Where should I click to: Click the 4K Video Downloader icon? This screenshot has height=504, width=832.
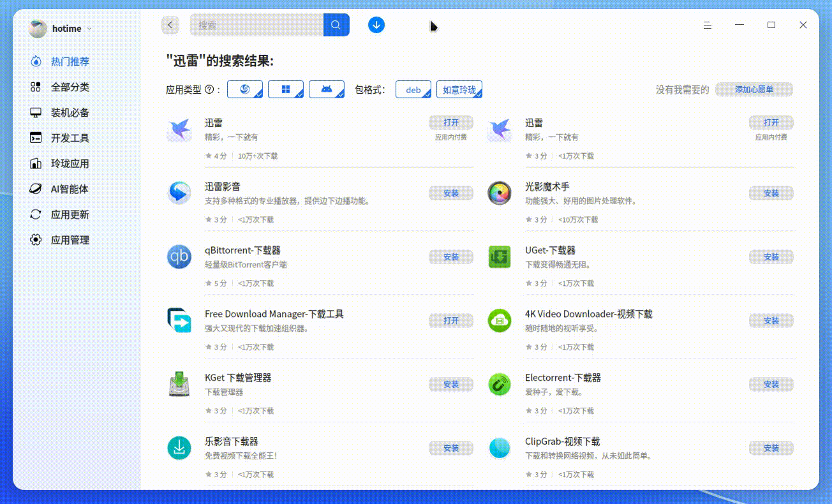pyautogui.click(x=500, y=320)
